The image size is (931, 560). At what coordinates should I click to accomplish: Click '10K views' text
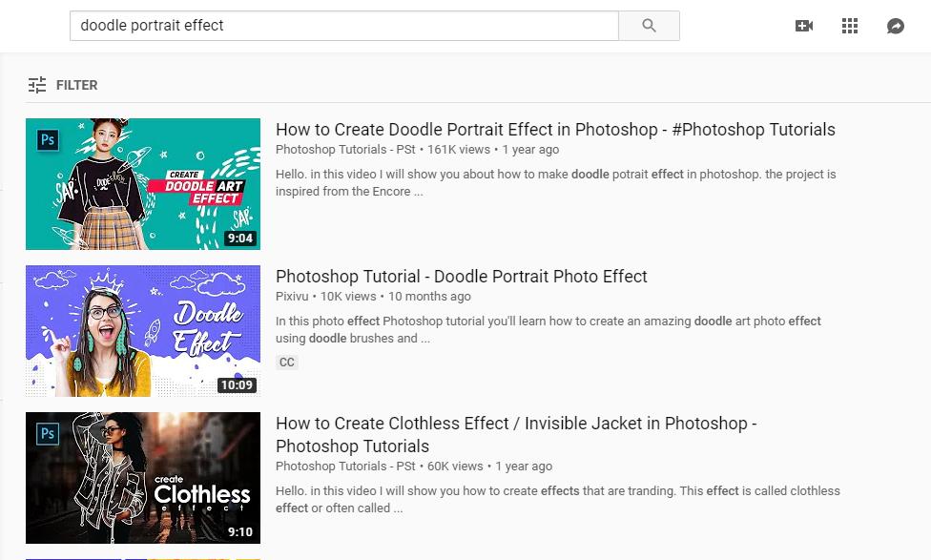(348, 297)
